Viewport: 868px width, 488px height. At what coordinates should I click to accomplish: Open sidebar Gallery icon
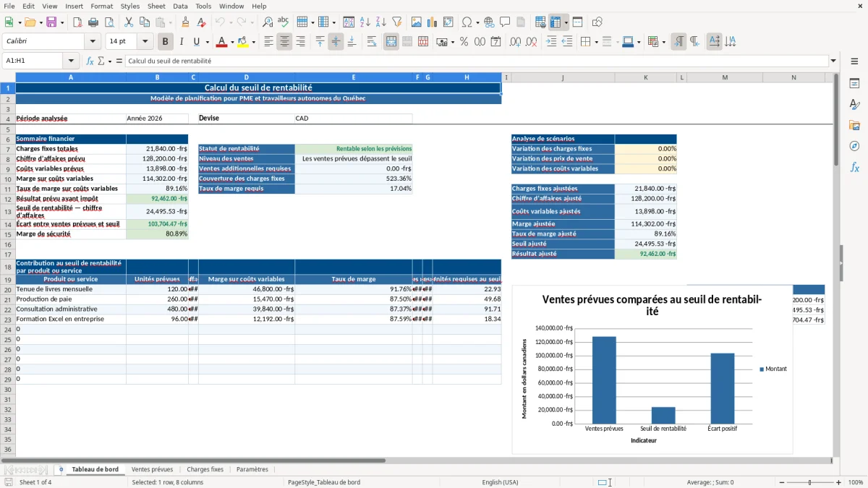click(854, 125)
